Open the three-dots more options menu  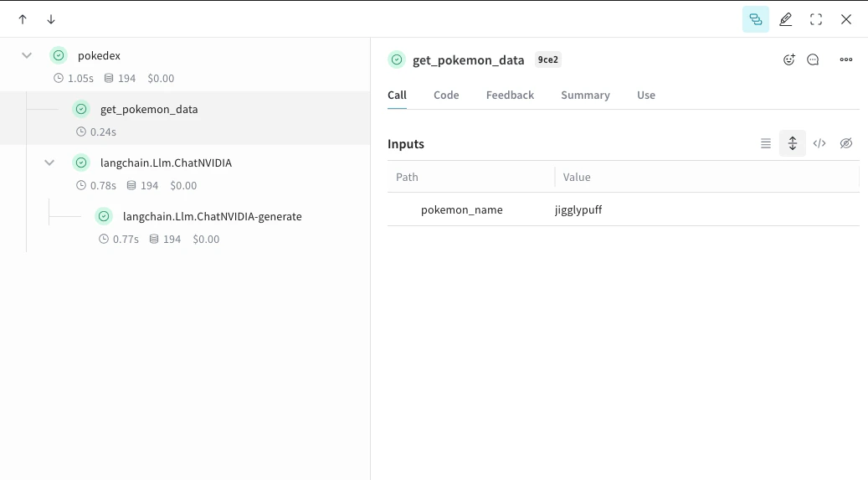(x=846, y=59)
